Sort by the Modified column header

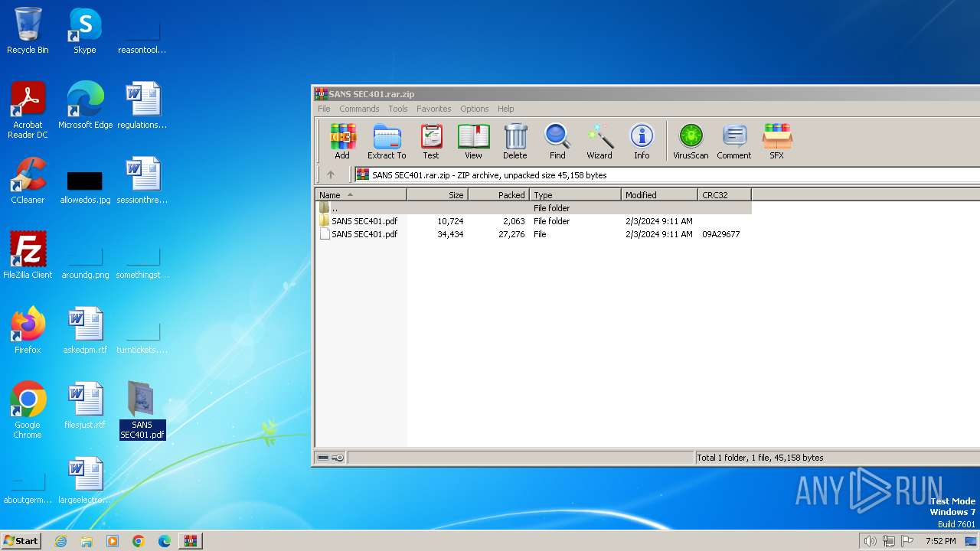[x=659, y=195]
